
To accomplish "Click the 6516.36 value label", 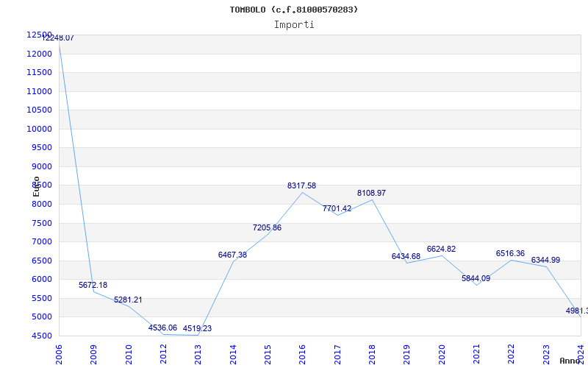I will click(x=510, y=253).
